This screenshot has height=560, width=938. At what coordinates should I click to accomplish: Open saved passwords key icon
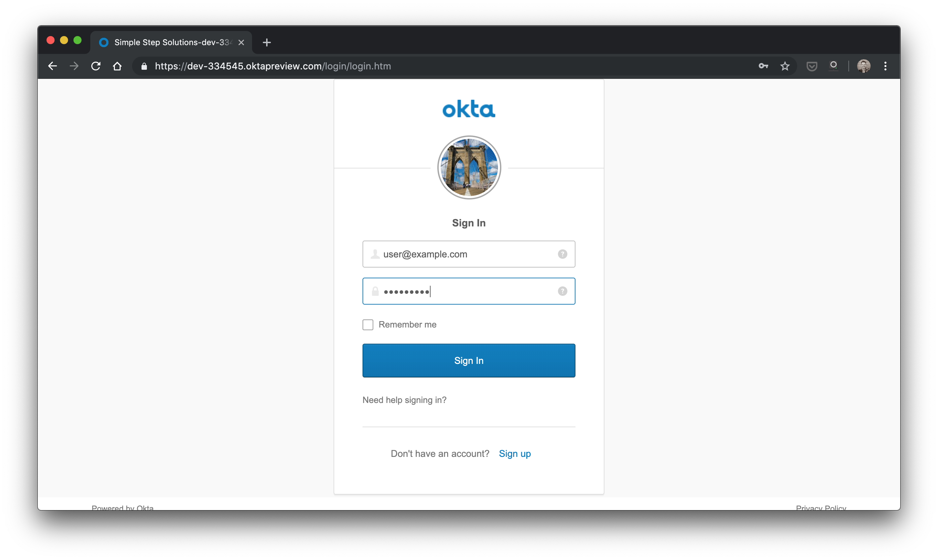(x=763, y=66)
